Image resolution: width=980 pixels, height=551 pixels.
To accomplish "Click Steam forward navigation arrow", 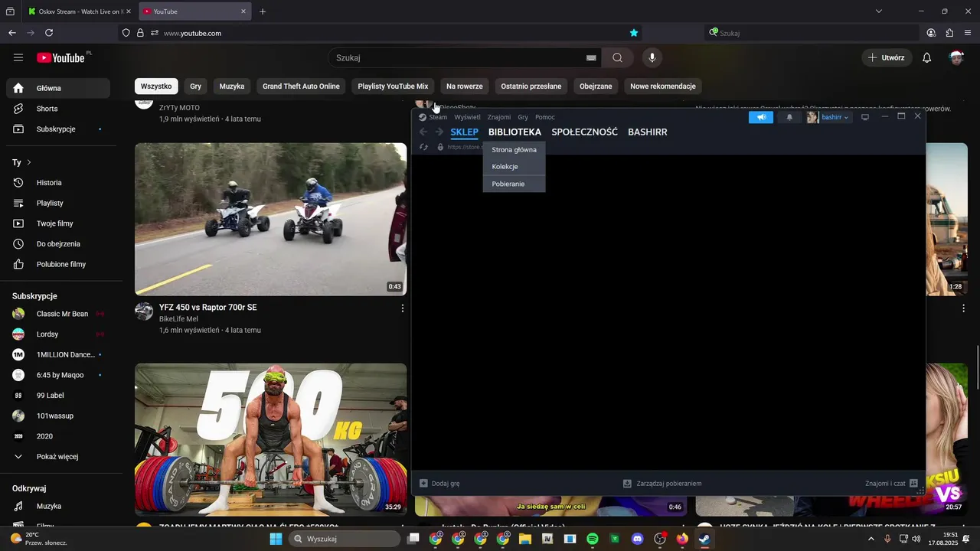I will tap(439, 132).
